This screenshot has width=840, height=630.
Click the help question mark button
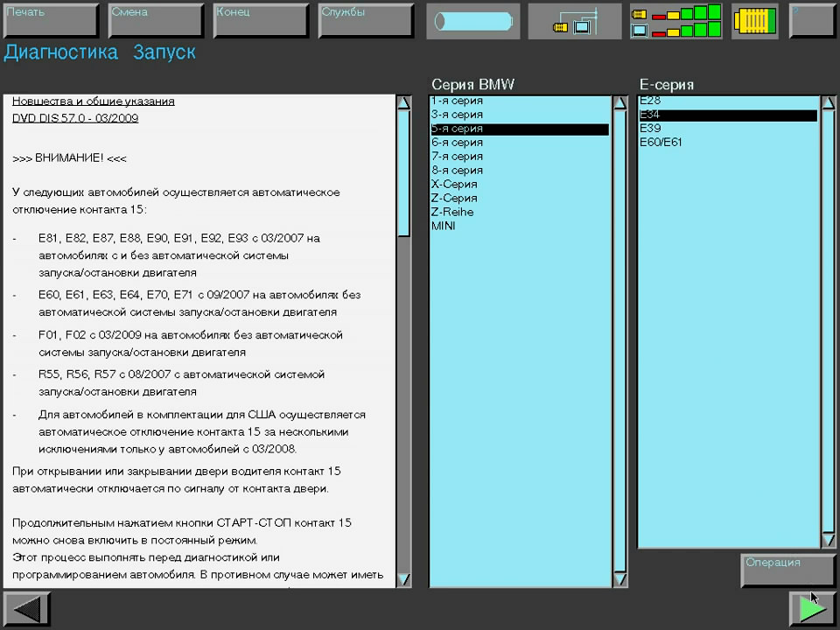pos(812,20)
